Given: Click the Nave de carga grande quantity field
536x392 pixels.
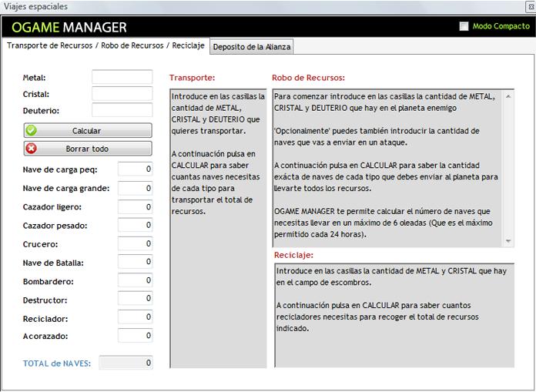Looking at the screenshot, I should point(136,189).
